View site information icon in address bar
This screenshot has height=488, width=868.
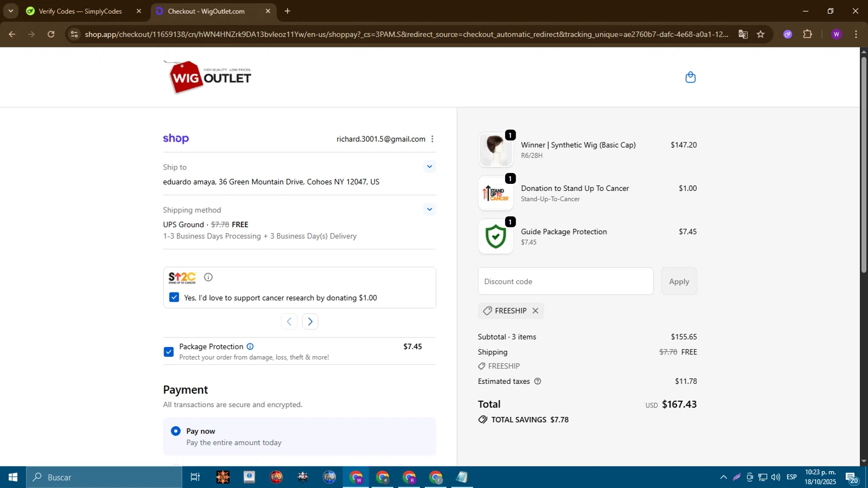point(73,34)
